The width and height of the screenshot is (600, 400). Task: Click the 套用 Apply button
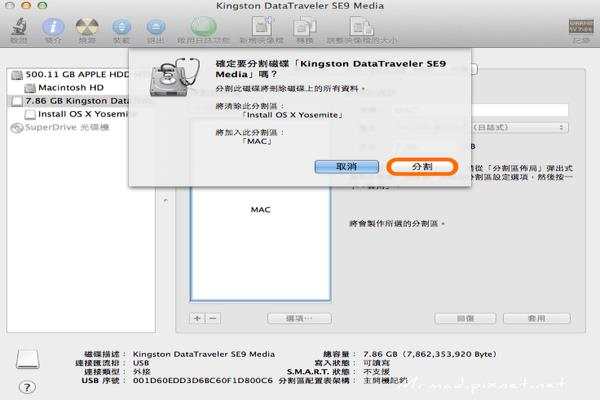(537, 318)
